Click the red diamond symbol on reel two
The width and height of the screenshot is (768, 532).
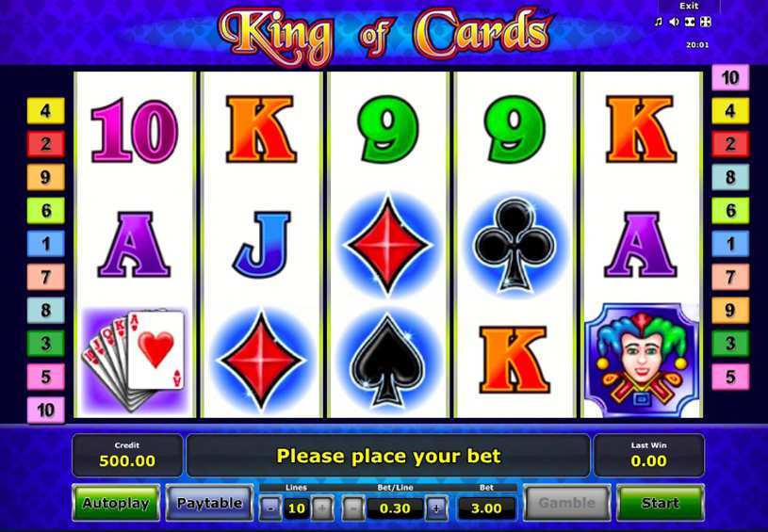(x=261, y=361)
